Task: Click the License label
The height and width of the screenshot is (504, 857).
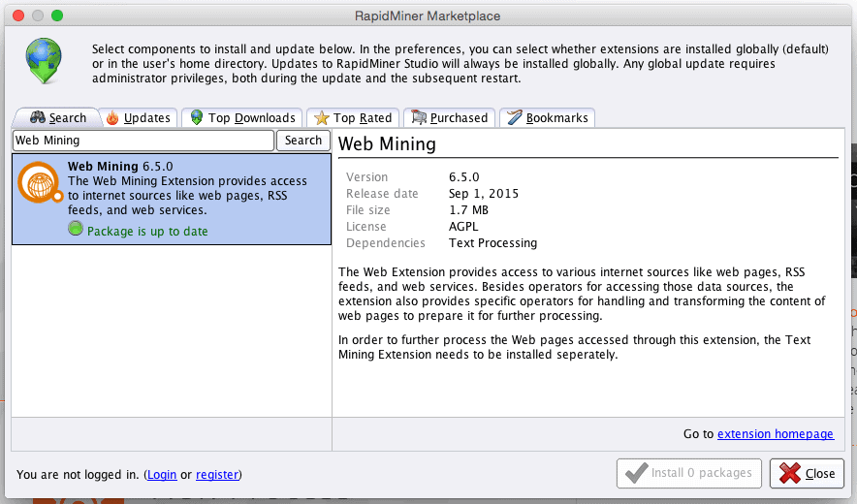Action: (x=365, y=226)
